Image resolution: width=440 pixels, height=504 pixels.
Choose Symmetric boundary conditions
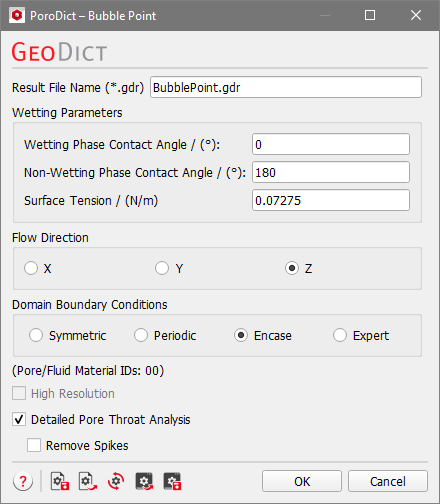pyautogui.click(x=36, y=335)
